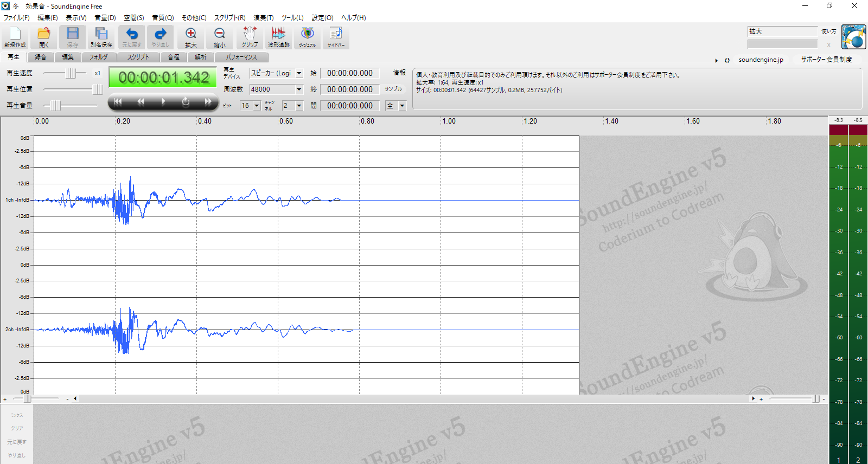Click the サンプル button

click(393, 89)
